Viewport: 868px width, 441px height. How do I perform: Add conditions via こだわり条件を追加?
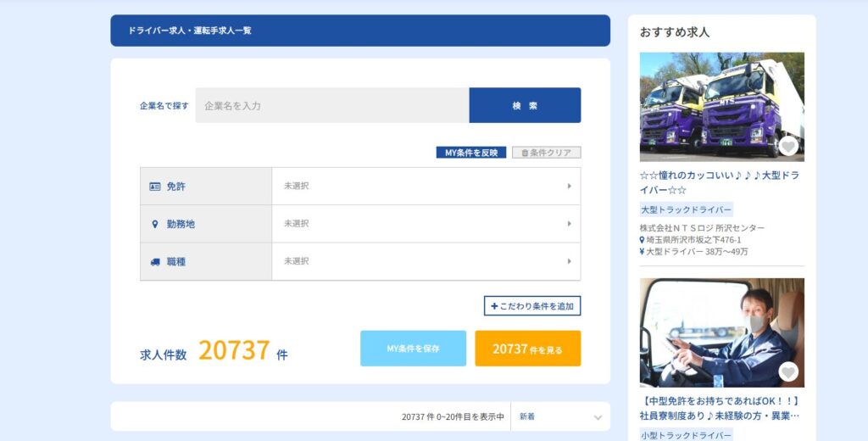(532, 306)
